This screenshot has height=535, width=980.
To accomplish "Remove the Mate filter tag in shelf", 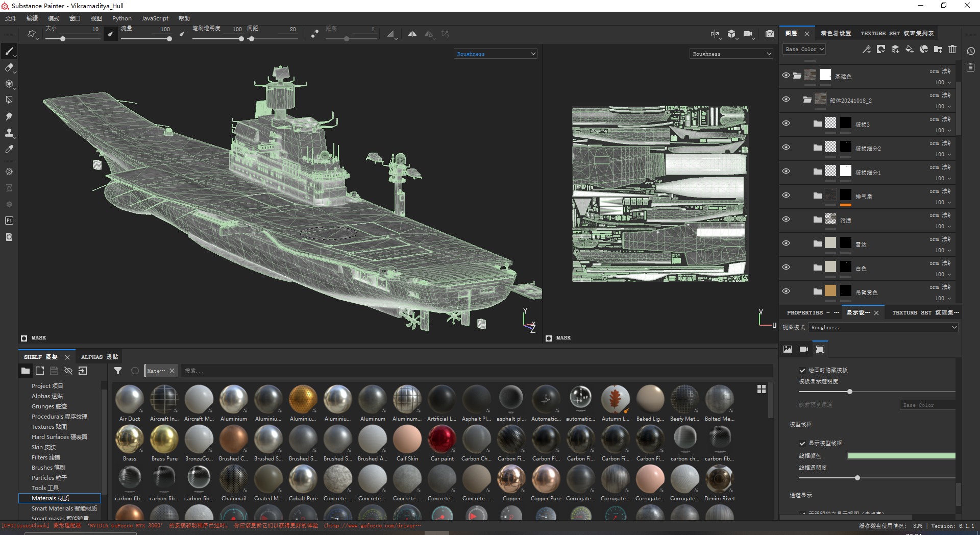I will tap(172, 371).
